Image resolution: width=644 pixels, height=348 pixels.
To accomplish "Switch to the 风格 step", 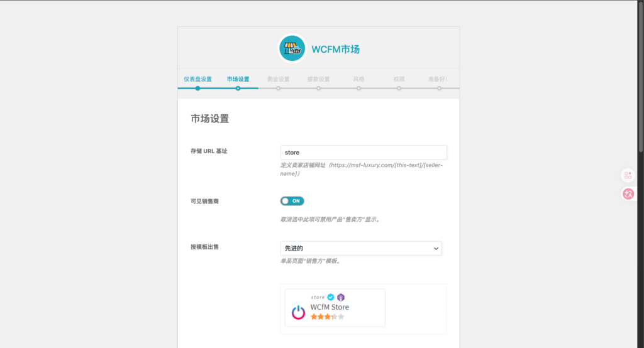I will (x=358, y=79).
